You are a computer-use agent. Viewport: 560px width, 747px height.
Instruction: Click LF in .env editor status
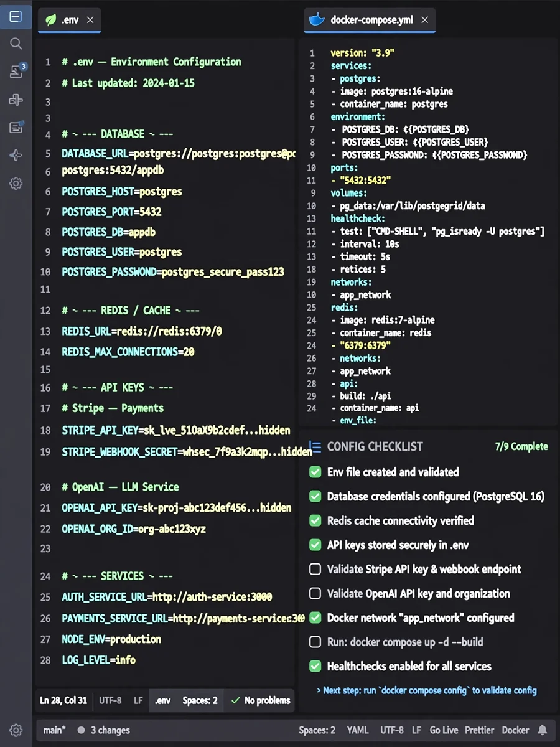point(138,700)
